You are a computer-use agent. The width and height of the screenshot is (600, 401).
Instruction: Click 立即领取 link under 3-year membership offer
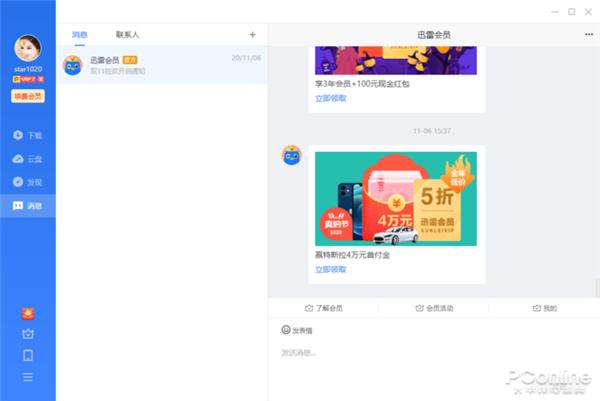click(331, 99)
